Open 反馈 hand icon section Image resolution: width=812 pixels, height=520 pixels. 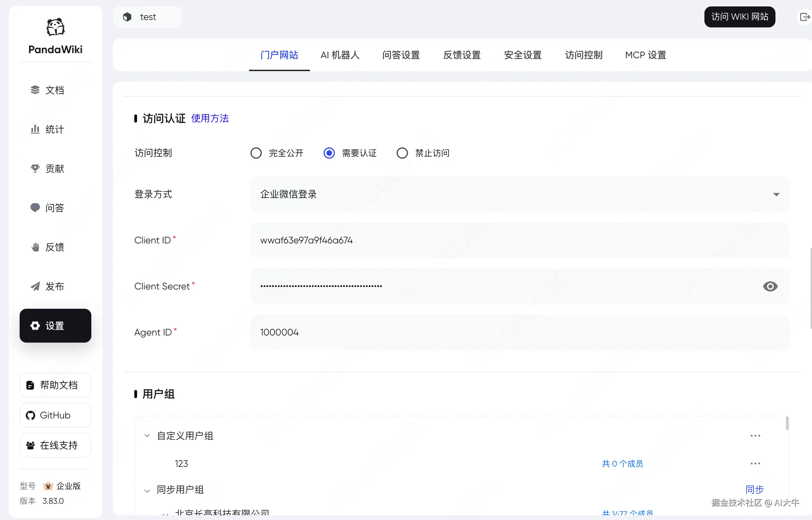click(x=35, y=247)
